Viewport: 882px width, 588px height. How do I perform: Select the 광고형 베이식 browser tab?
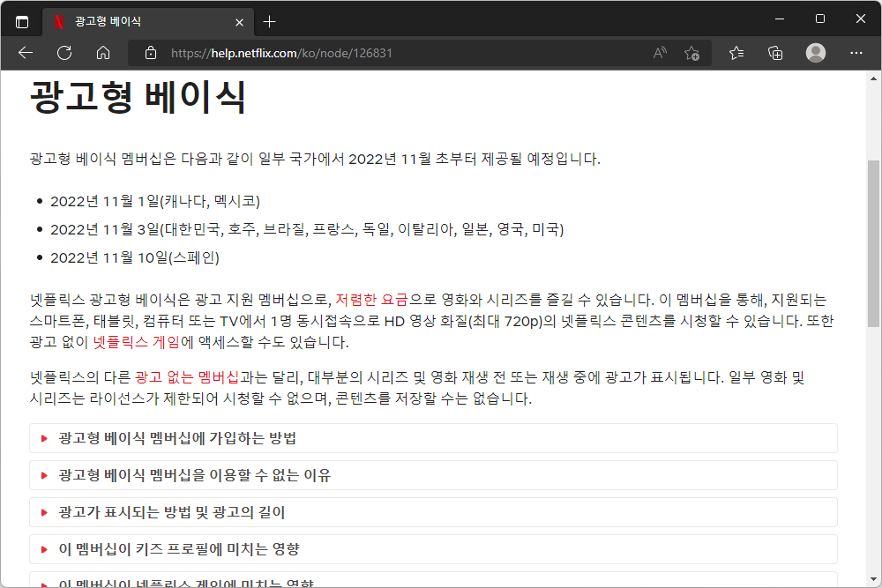148,22
